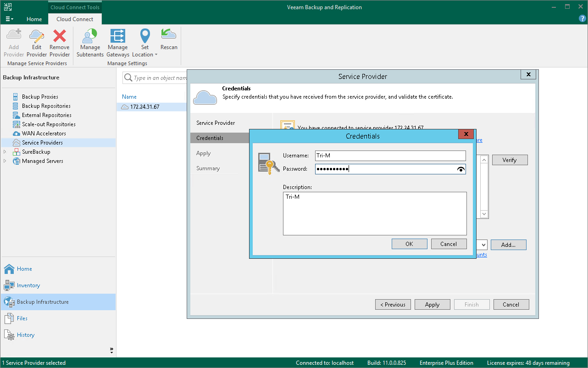Cancel the Service Provider wizard

tap(511, 305)
